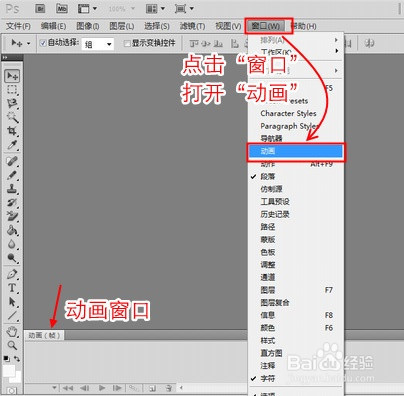Open the 文件(F) menu

click(18, 26)
